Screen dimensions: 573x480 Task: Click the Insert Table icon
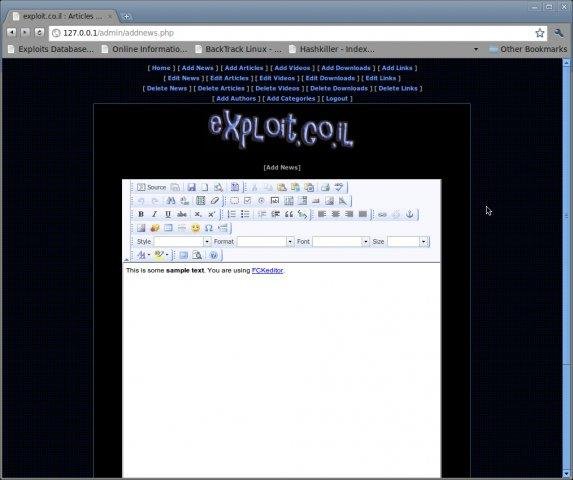(168, 228)
